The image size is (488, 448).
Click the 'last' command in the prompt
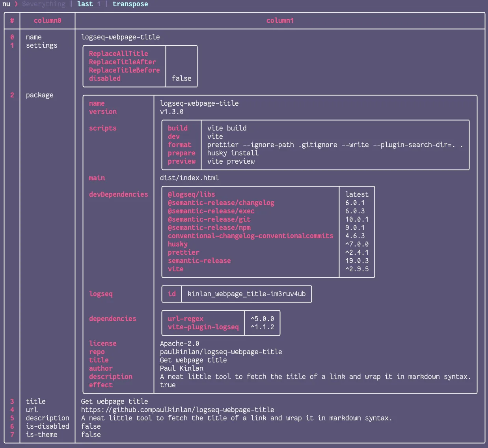coord(85,4)
